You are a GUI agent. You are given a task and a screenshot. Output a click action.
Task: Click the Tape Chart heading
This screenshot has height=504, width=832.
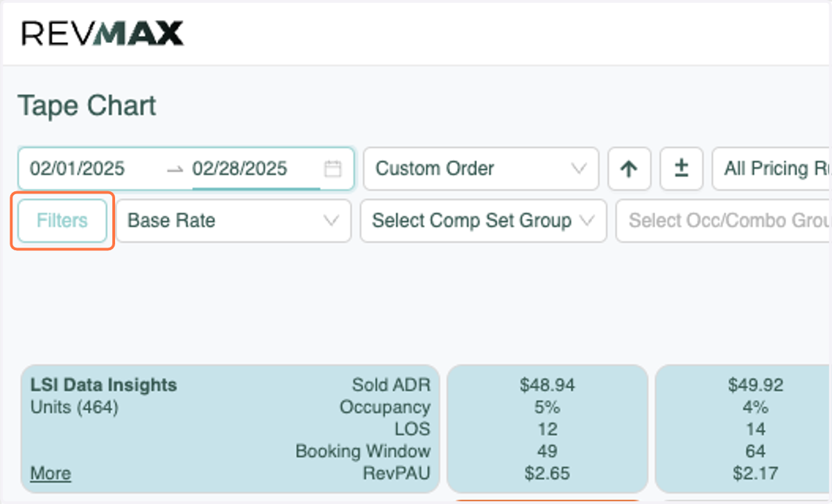pos(87,106)
